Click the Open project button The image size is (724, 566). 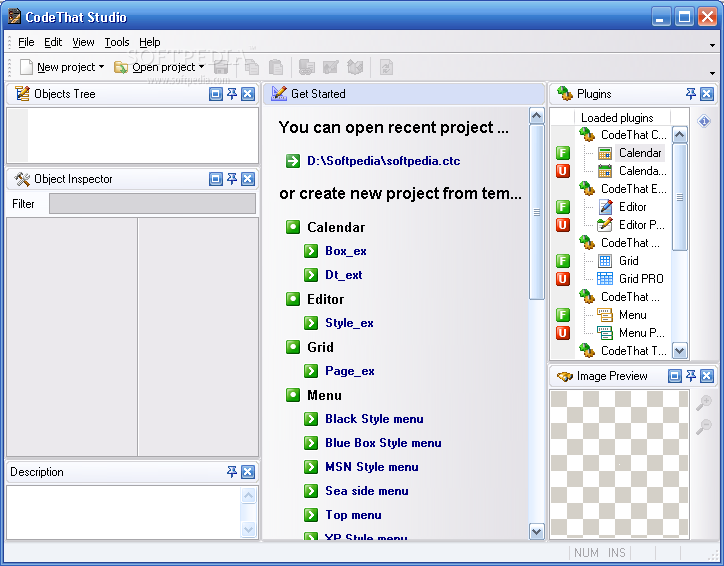[155, 67]
